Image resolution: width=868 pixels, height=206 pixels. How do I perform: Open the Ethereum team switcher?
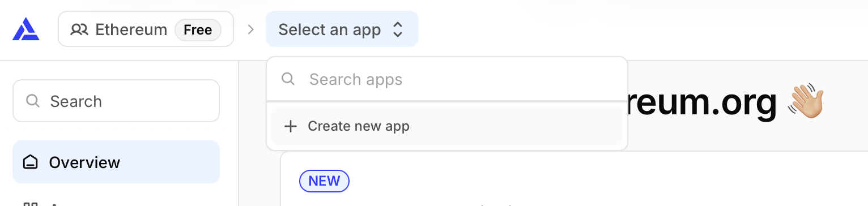coord(146,29)
